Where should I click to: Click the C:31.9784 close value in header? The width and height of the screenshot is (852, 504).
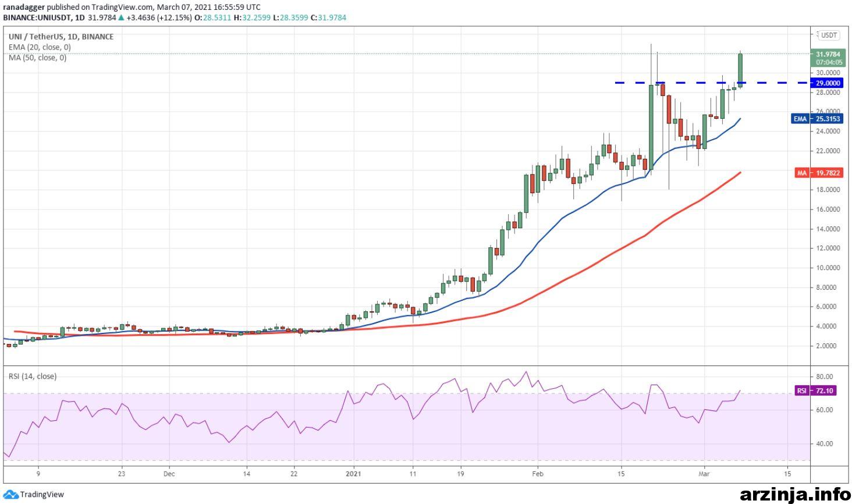coord(328,17)
